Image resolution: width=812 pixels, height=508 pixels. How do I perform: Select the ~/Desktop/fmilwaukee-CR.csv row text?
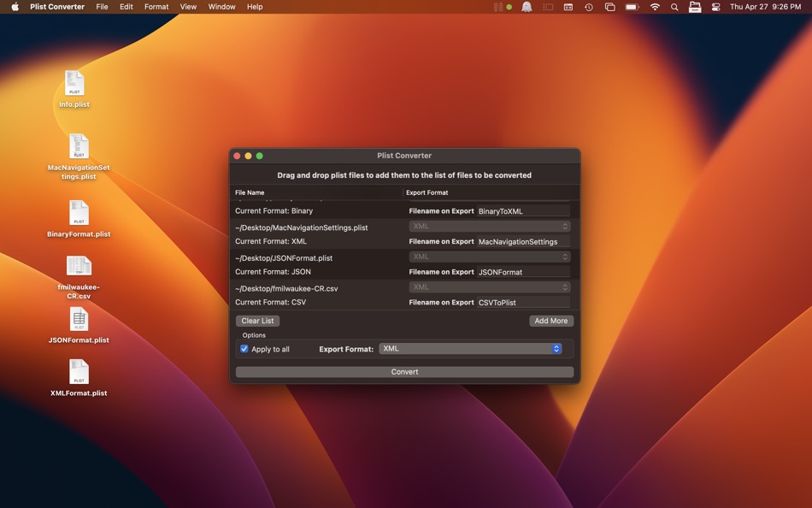coord(286,289)
